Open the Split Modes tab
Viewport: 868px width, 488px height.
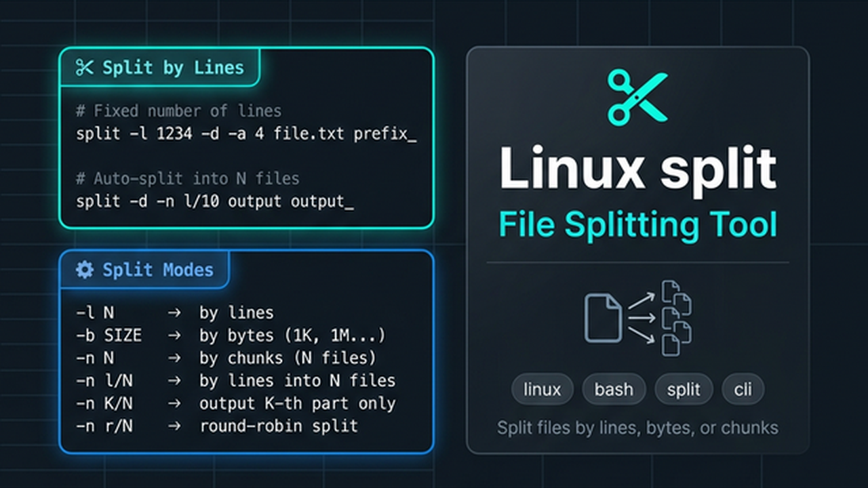145,270
